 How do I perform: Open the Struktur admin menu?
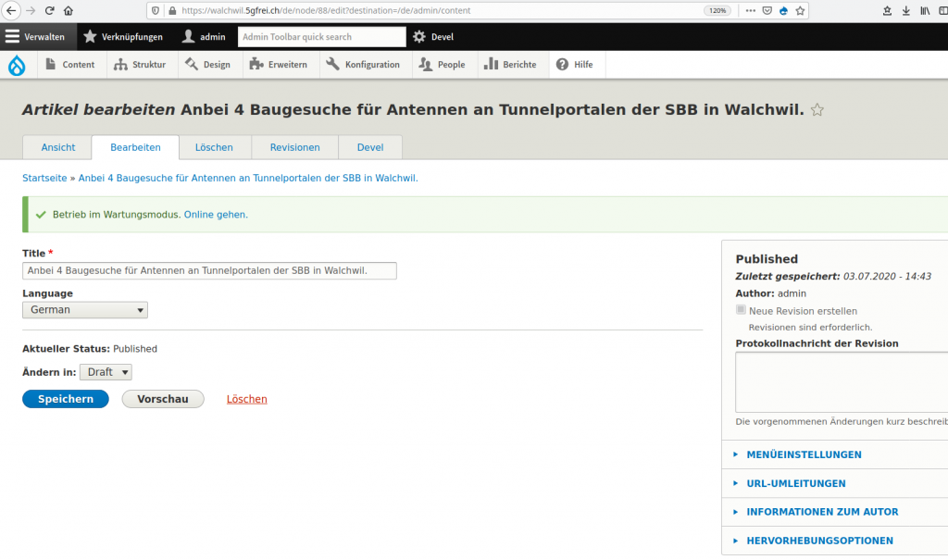[140, 65]
